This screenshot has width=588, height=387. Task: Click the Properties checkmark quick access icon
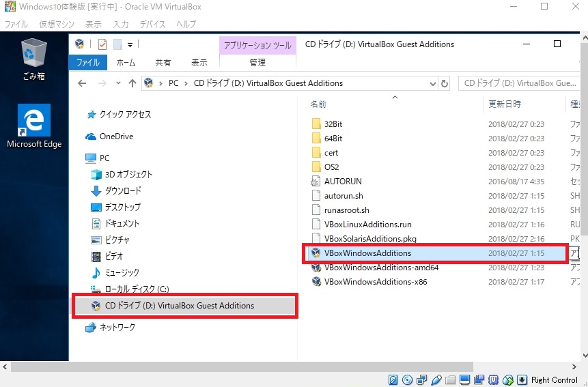[x=102, y=44]
